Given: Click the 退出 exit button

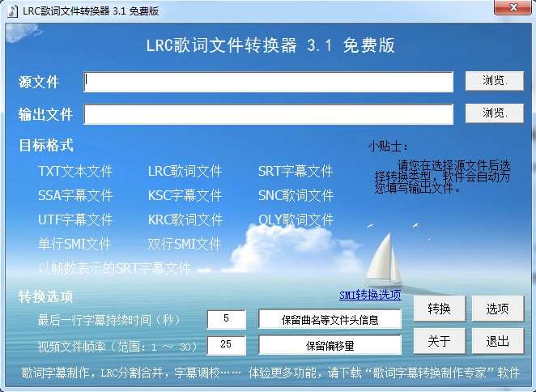Looking at the screenshot, I should (498, 341).
